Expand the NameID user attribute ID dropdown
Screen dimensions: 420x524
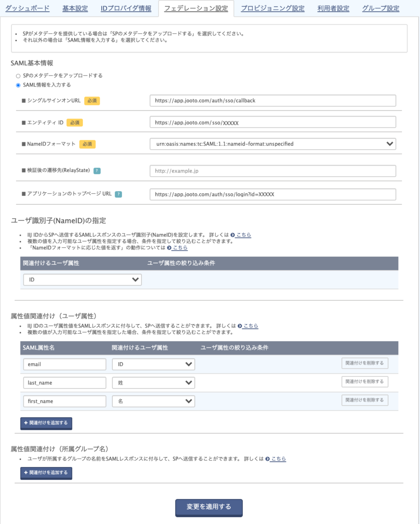point(82,280)
